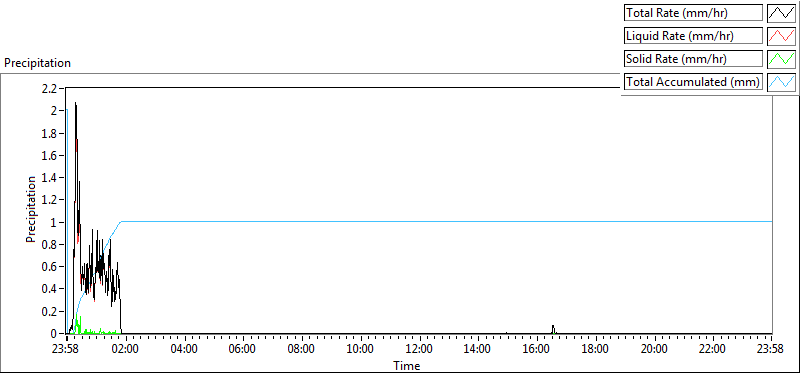Image resolution: width=800 pixels, height=373 pixels.
Task: Click the 02:00 time axis marker
Action: pyautogui.click(x=125, y=350)
